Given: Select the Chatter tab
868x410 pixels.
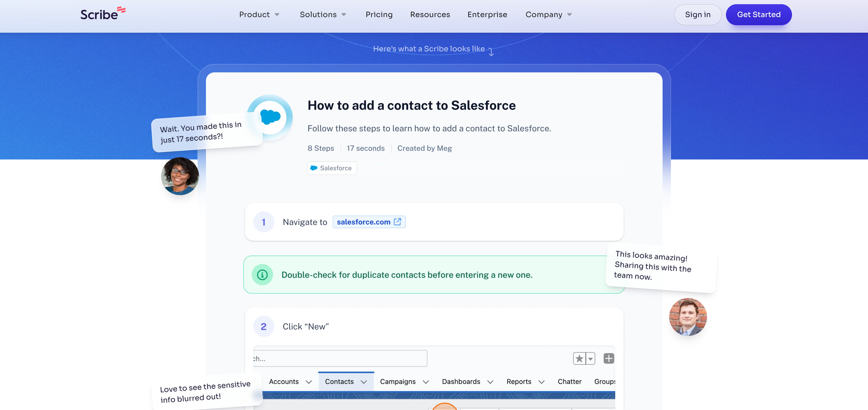Looking at the screenshot, I should [569, 382].
